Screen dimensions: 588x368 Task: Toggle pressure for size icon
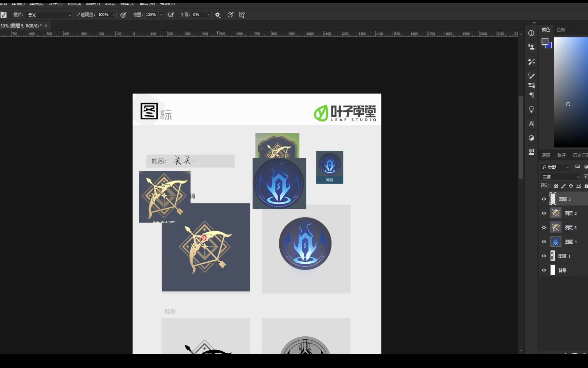tap(230, 15)
